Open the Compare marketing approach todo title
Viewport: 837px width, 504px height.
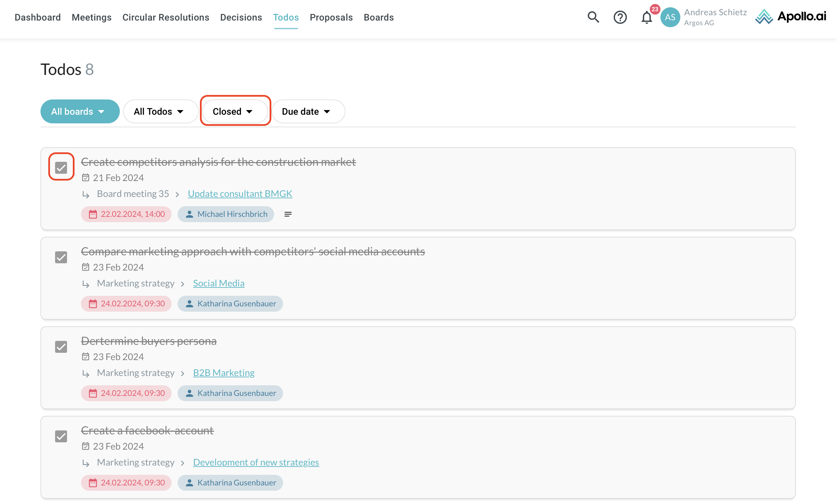point(253,251)
